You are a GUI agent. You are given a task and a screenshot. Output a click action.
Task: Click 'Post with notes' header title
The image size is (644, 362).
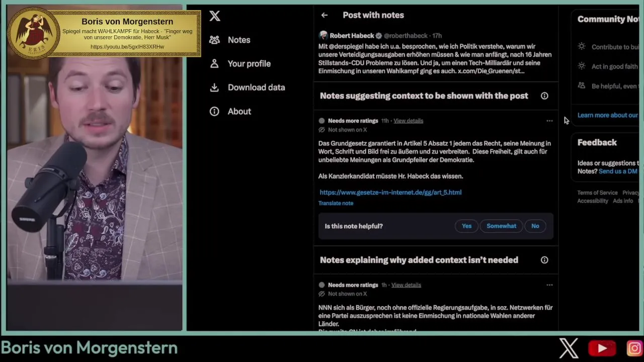coord(373,15)
